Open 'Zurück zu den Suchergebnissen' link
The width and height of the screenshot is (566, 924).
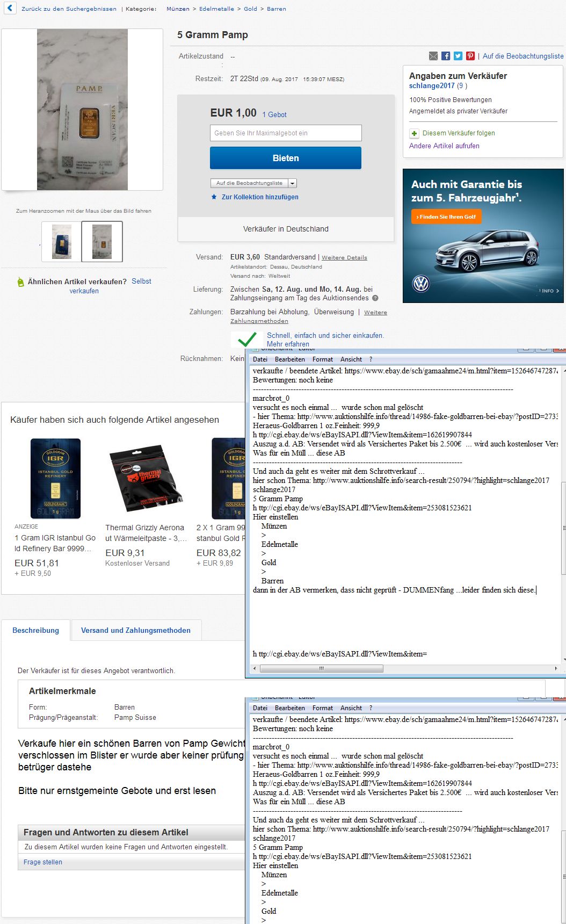pyautogui.click(x=69, y=9)
